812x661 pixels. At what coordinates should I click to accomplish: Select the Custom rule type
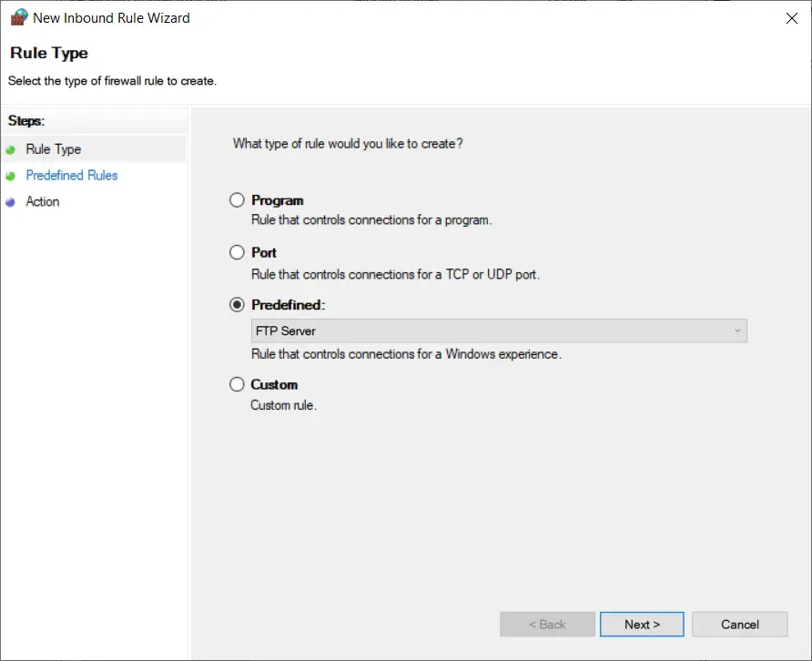[x=237, y=383]
